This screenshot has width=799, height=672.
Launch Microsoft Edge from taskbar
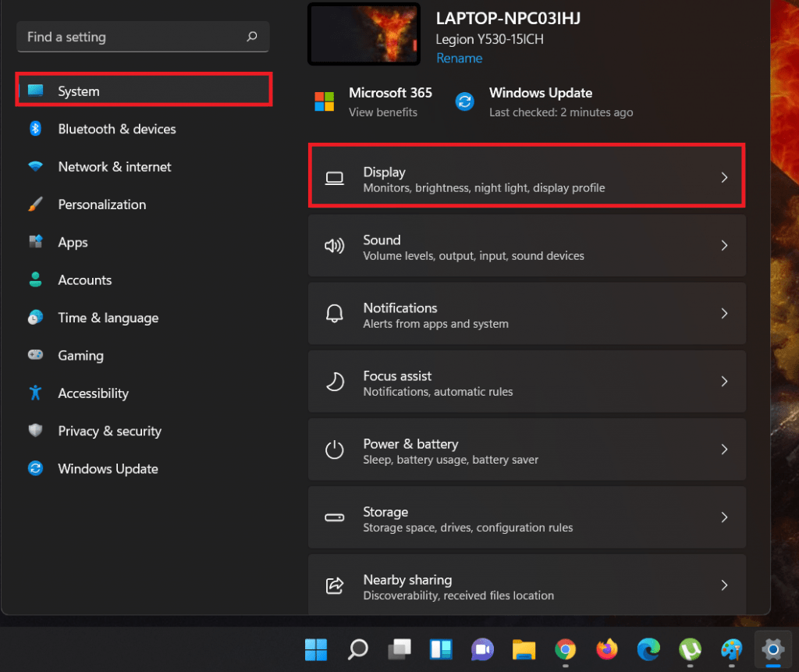(x=648, y=649)
